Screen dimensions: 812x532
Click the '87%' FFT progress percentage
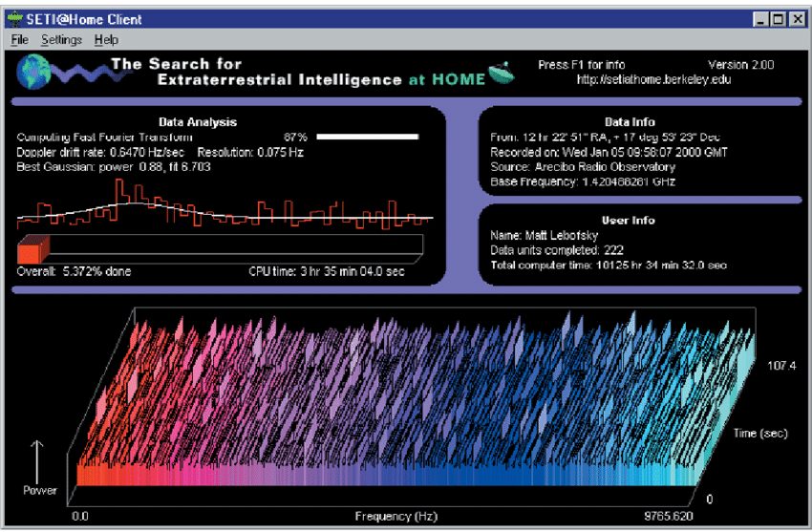pyautogui.click(x=295, y=138)
